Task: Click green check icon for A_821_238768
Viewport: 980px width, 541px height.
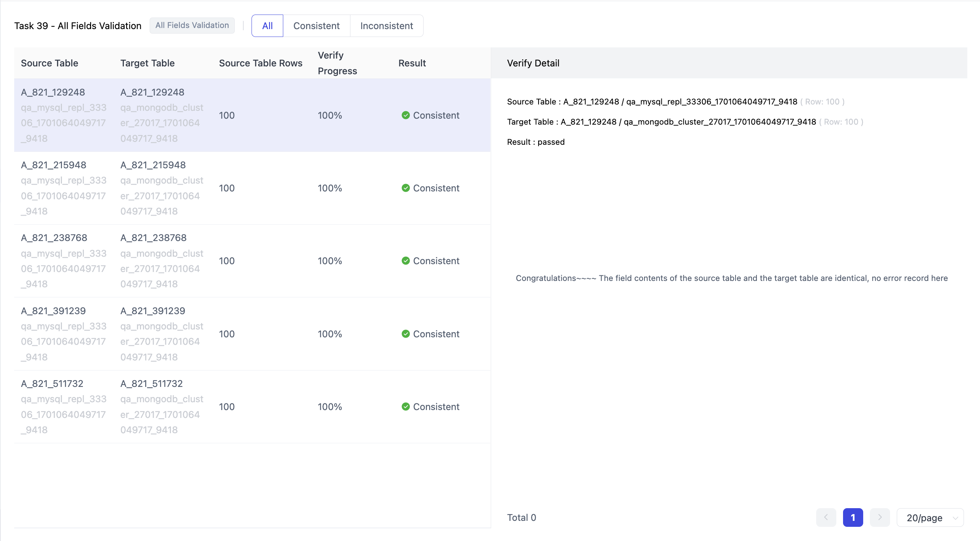Action: click(x=406, y=260)
